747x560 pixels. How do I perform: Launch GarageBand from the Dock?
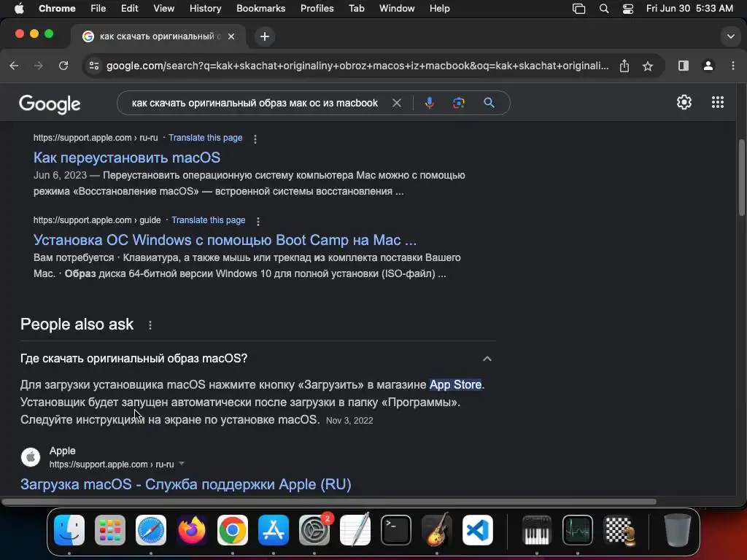coord(437,530)
